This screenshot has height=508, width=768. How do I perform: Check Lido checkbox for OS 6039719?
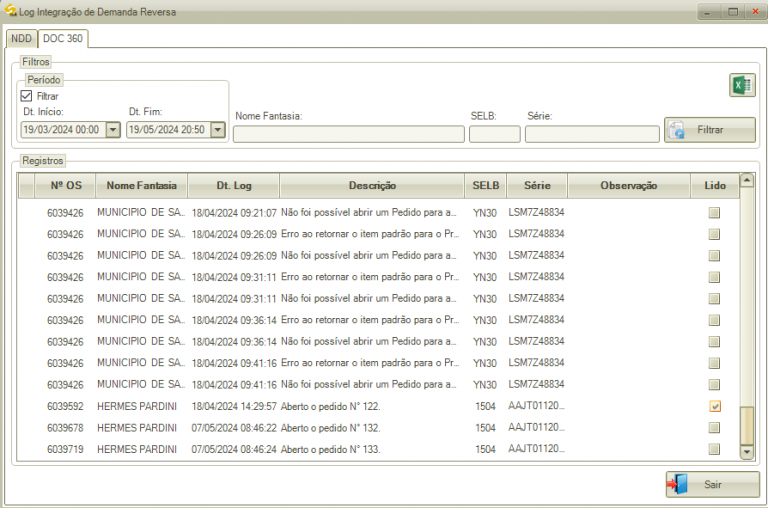coord(714,449)
